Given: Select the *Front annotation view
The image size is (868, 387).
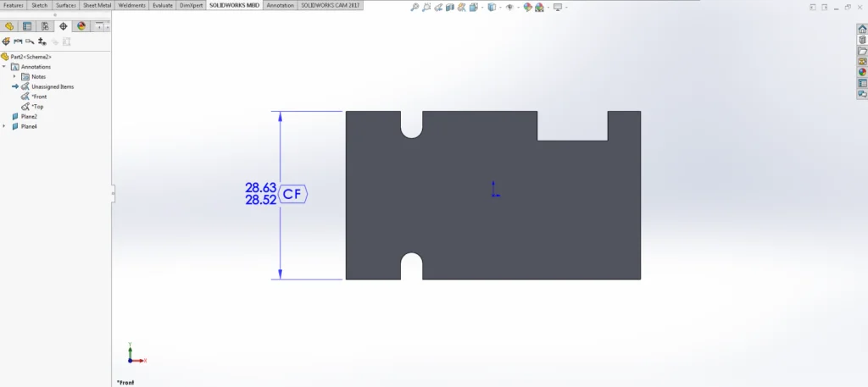Looking at the screenshot, I should [40, 97].
